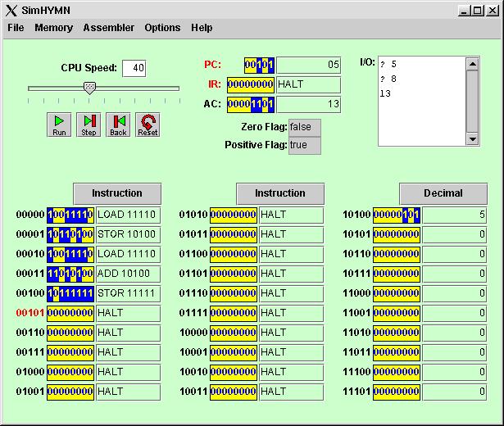Click binary bits at address 00010
Viewport: 504px width, 426px height.
(70, 254)
